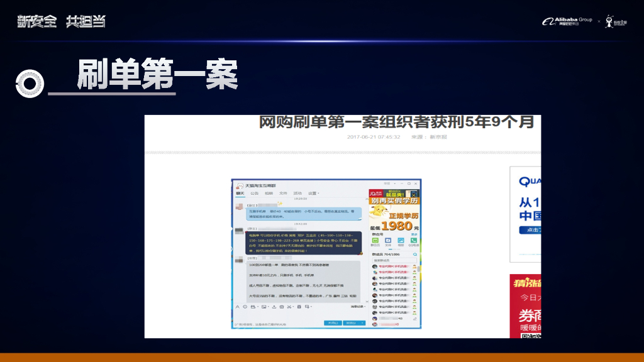Click the magnifier search icon next to 群成员 764/1886
The width and height of the screenshot is (644, 362).
(x=414, y=255)
